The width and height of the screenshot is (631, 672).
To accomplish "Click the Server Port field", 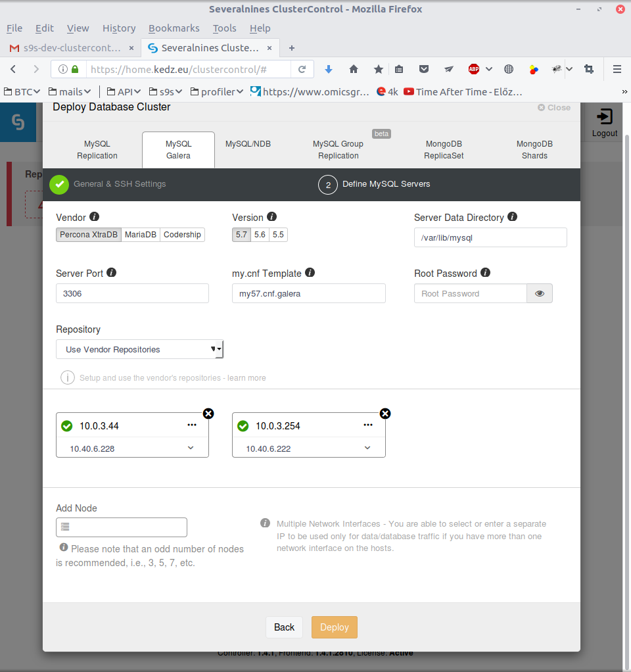I will pyautogui.click(x=132, y=293).
